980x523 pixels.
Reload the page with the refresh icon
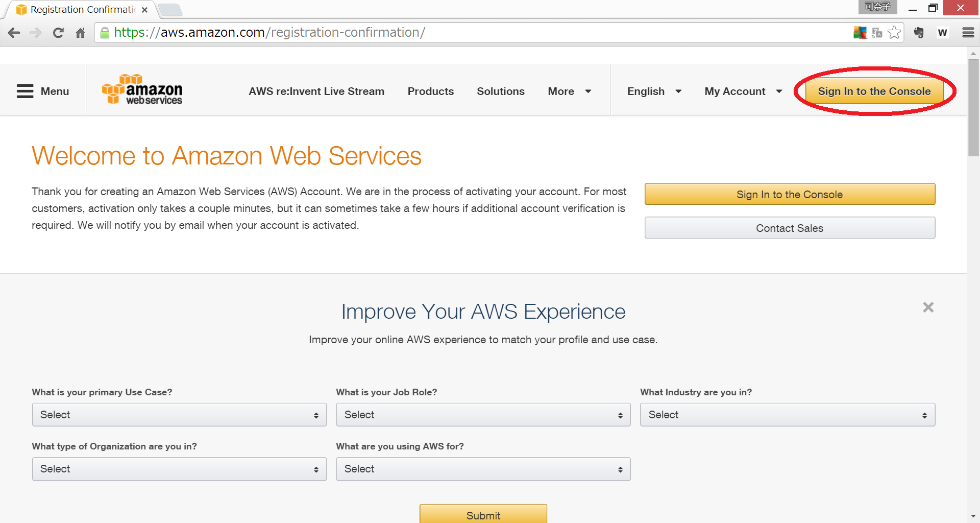(58, 33)
